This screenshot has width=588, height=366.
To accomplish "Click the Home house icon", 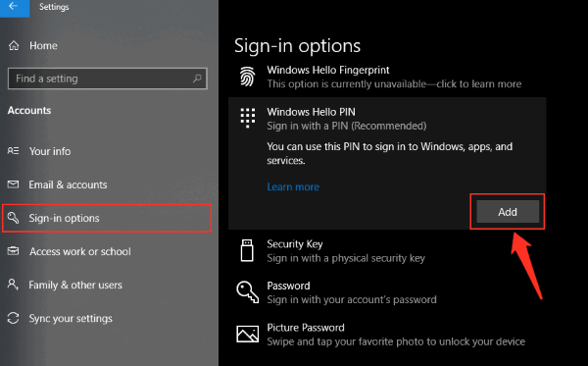I will (14, 45).
